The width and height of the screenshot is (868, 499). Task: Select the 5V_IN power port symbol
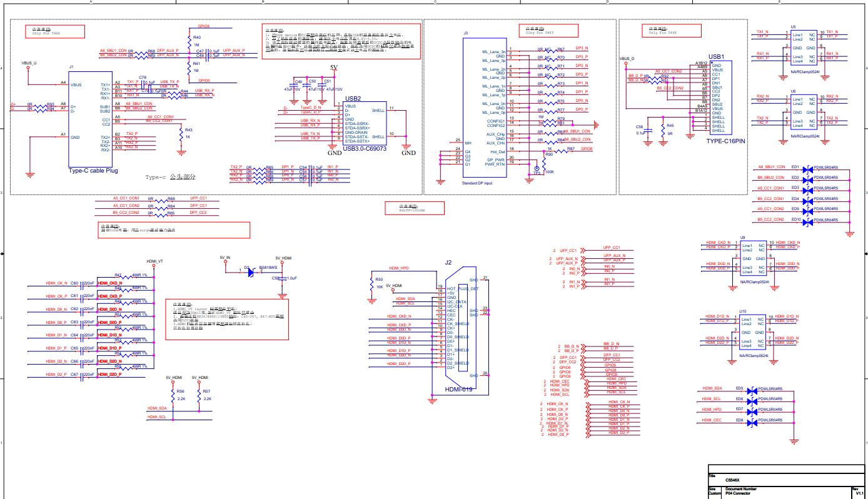coord(225,262)
